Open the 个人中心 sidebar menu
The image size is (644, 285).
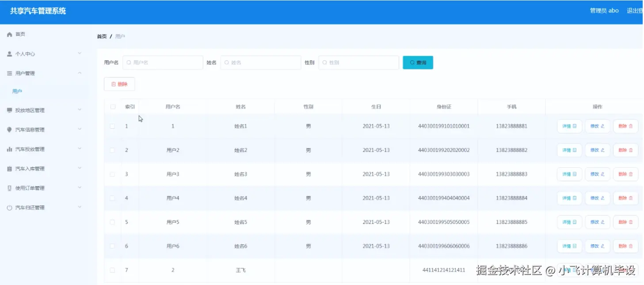44,54
